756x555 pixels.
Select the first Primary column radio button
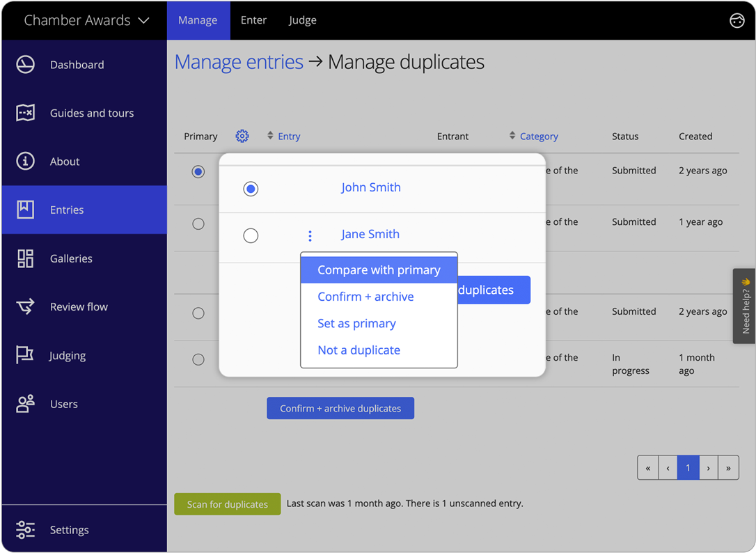(198, 171)
